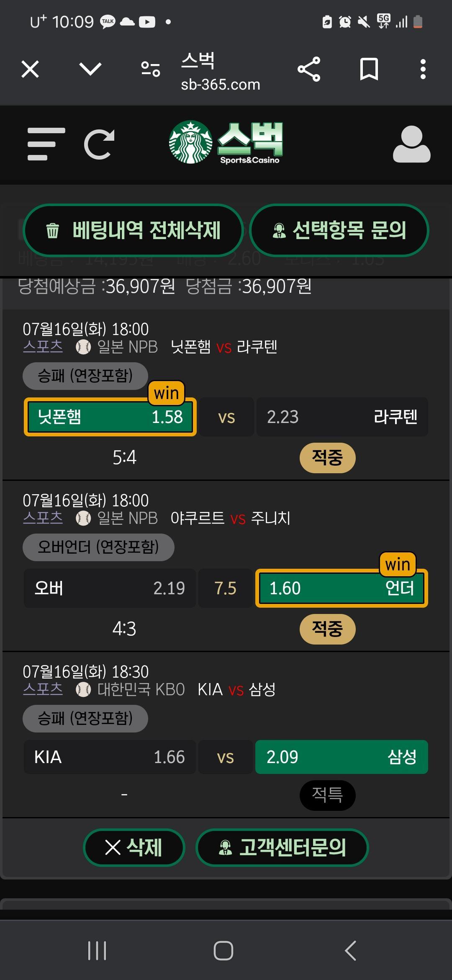This screenshot has width=452, height=980.
Task: Tap the Android back navigation button
Action: click(x=351, y=951)
